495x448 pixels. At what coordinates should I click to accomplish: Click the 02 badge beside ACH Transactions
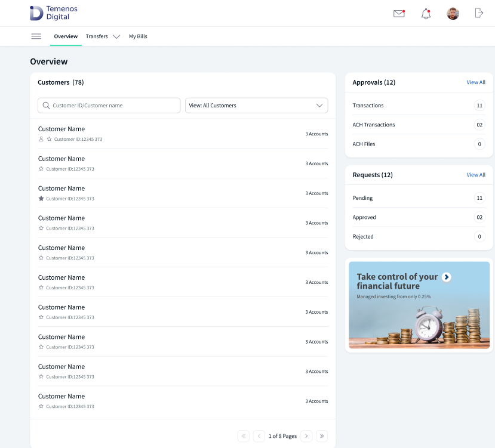click(x=479, y=125)
